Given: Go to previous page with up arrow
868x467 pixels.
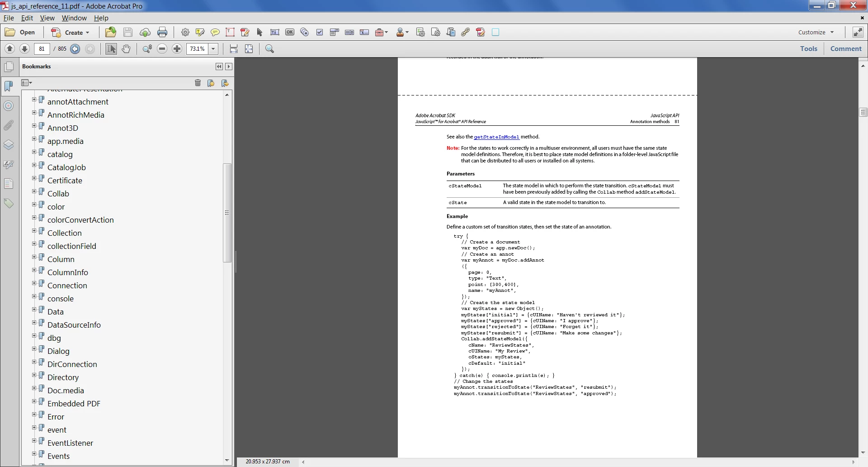Looking at the screenshot, I should (9, 48).
